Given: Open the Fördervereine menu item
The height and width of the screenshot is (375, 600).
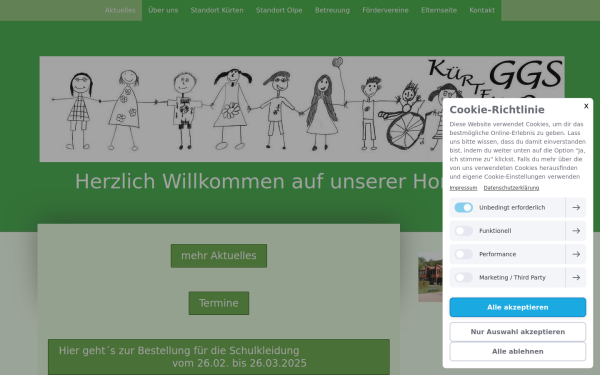Looking at the screenshot, I should coord(385,10).
